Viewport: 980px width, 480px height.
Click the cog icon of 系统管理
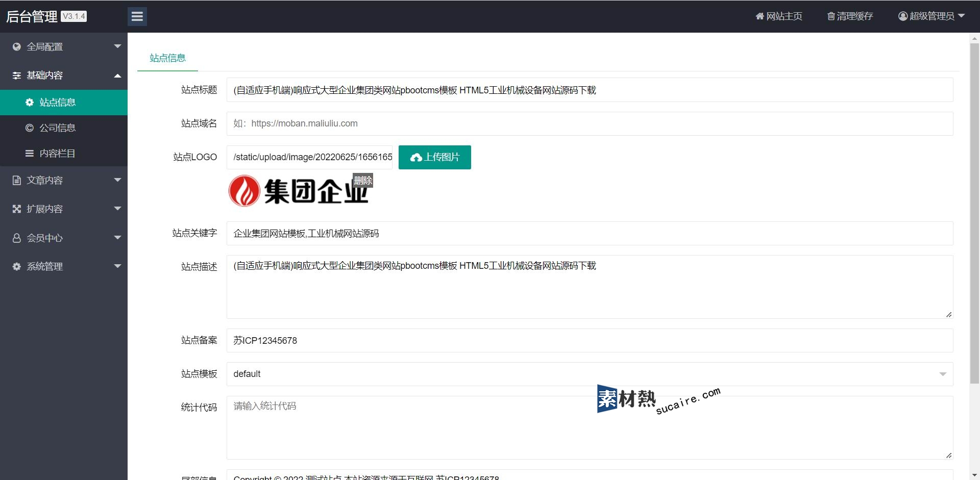[x=17, y=266]
